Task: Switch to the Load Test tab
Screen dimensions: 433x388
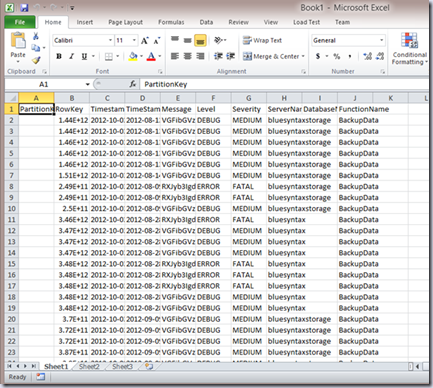Action: [306, 22]
